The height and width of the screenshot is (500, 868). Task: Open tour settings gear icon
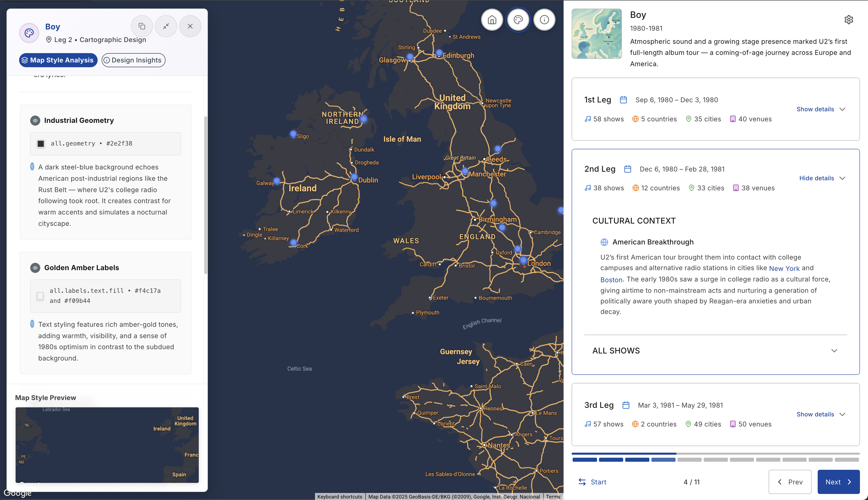[x=848, y=20]
